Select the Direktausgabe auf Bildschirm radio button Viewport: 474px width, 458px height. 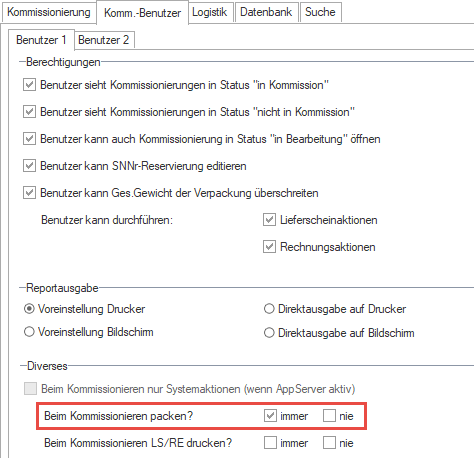click(269, 333)
